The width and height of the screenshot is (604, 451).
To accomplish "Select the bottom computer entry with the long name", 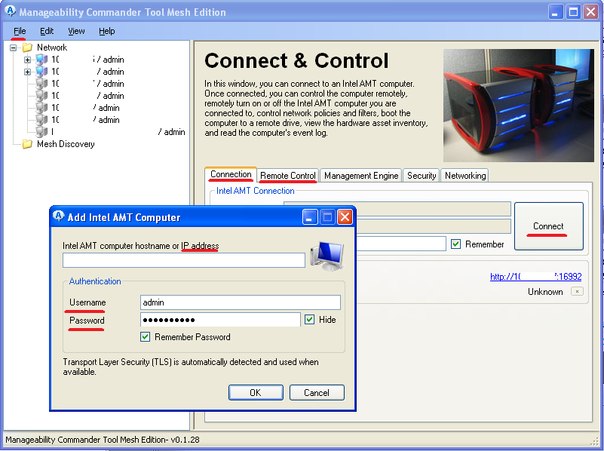I will point(118,132).
